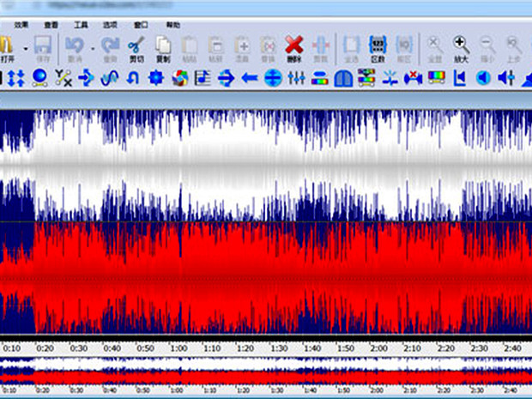532x399 pixels.
Task: Click the 打开 (Open) folder icon
Action: coord(5,44)
